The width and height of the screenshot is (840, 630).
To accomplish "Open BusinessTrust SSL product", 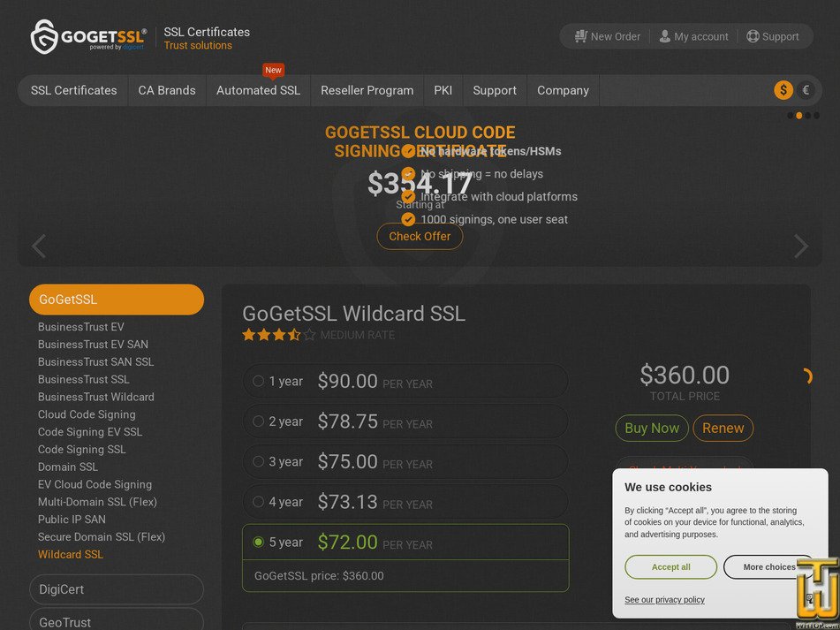I will click(x=84, y=379).
